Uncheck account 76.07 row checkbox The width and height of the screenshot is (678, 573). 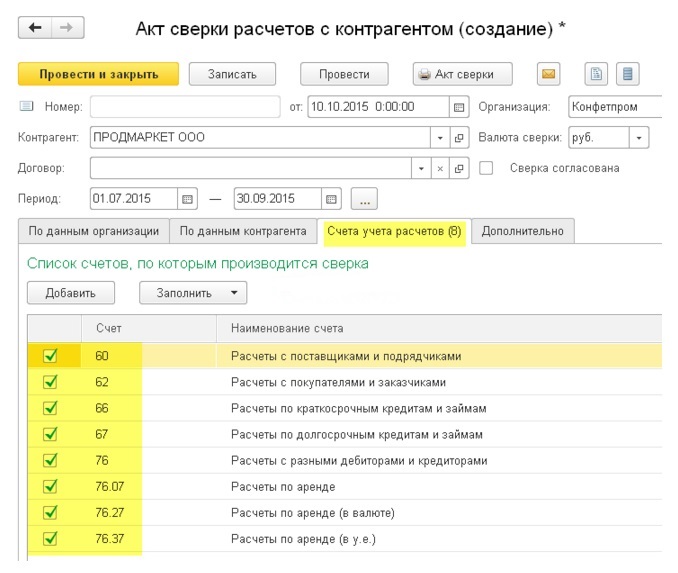tap(50, 487)
